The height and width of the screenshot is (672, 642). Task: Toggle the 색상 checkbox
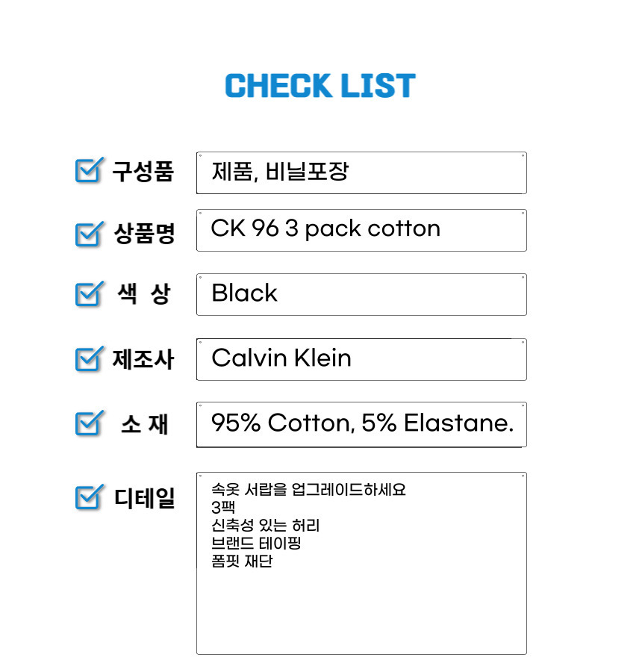coord(88,293)
